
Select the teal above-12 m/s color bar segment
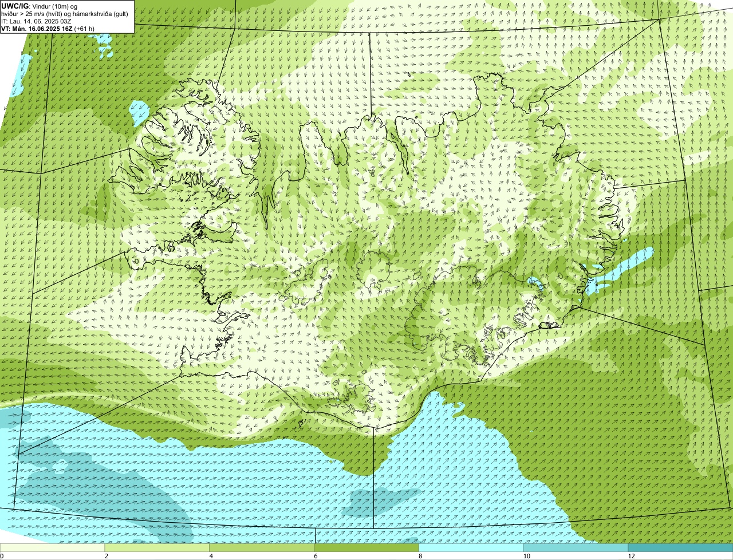point(680,548)
